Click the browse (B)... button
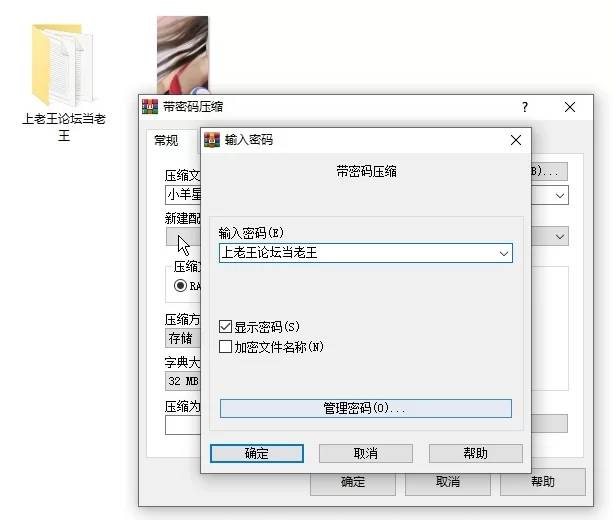The image size is (613, 520). coord(549,171)
